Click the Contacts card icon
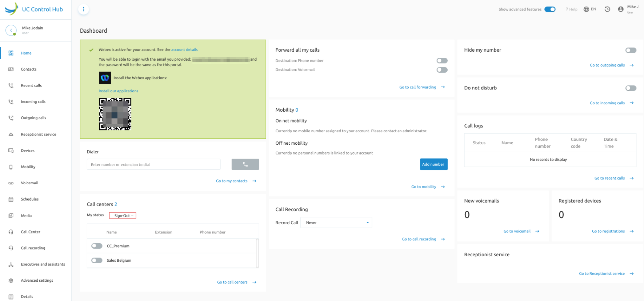The height and width of the screenshot is (301, 644). point(11,69)
